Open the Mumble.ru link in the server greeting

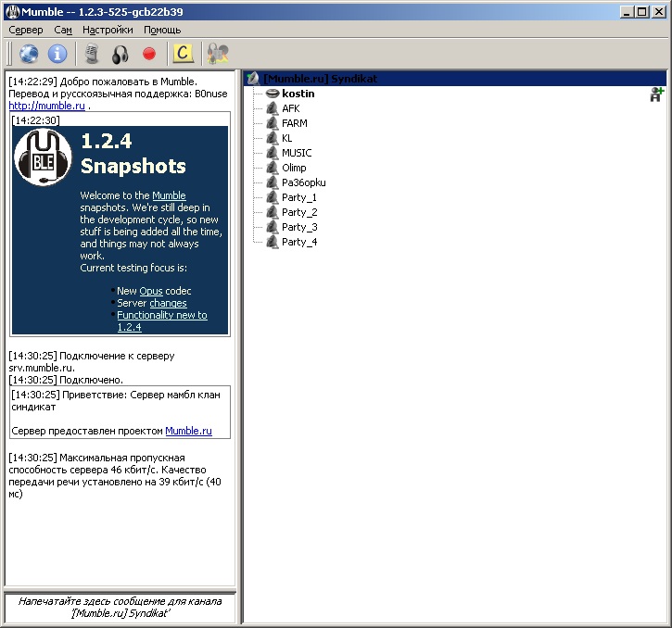point(188,431)
